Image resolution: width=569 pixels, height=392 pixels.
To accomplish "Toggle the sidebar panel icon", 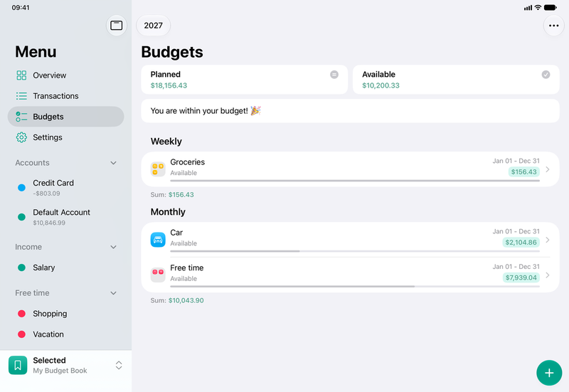I will [x=116, y=26].
